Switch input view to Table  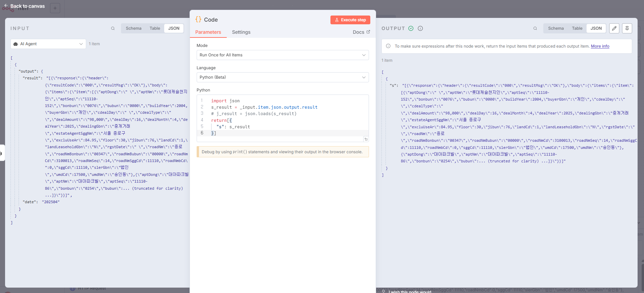coord(155,28)
